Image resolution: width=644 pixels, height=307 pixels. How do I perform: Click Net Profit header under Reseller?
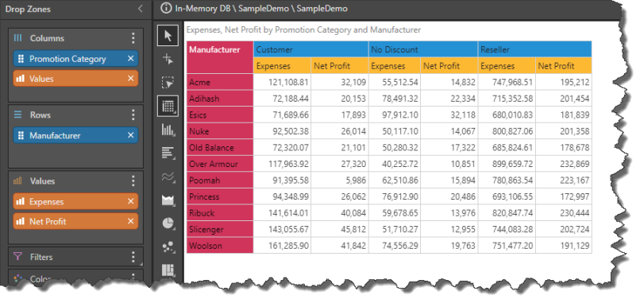[x=564, y=66]
